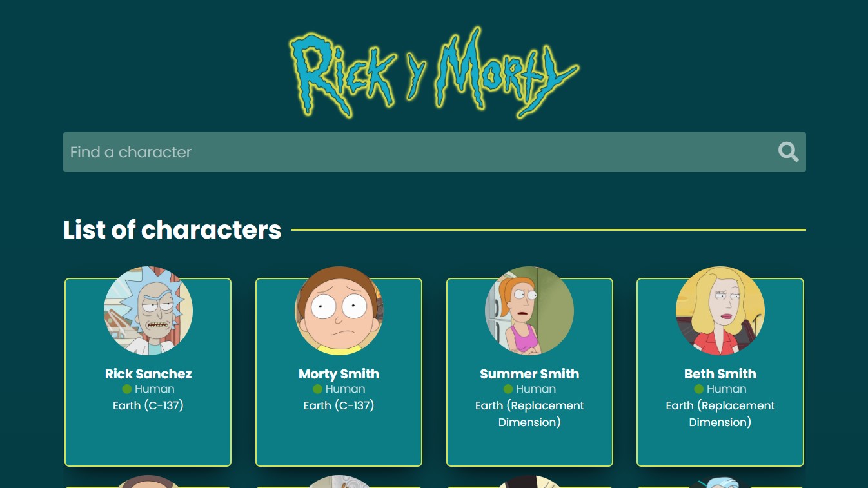Click Earth (C-137) location on Rick's card

[x=148, y=405]
